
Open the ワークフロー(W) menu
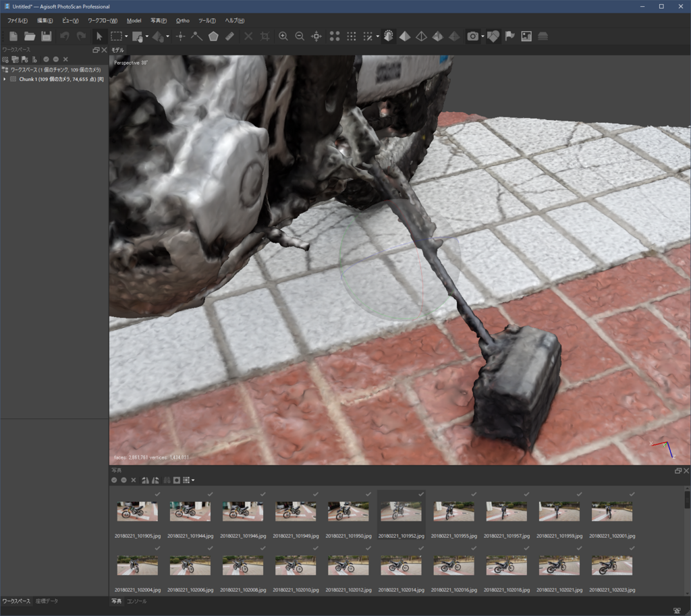[103, 21]
